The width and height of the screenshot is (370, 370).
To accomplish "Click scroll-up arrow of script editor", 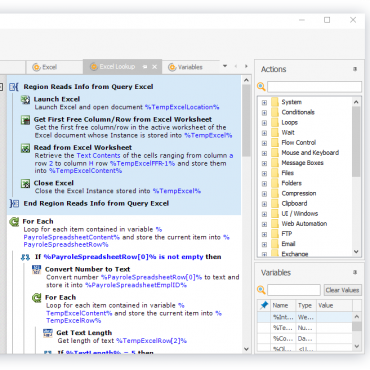I will pos(246,80).
